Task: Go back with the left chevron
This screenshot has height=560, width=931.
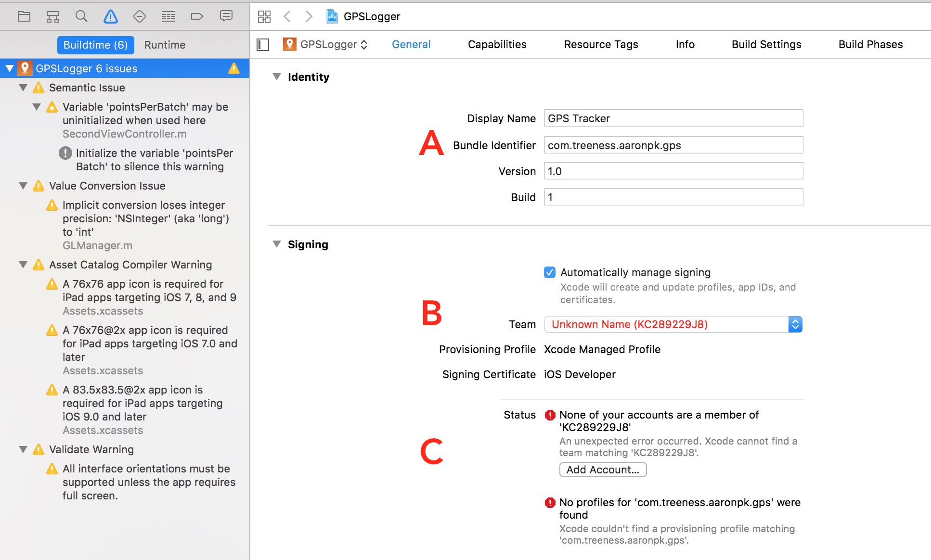Action: pyautogui.click(x=287, y=16)
